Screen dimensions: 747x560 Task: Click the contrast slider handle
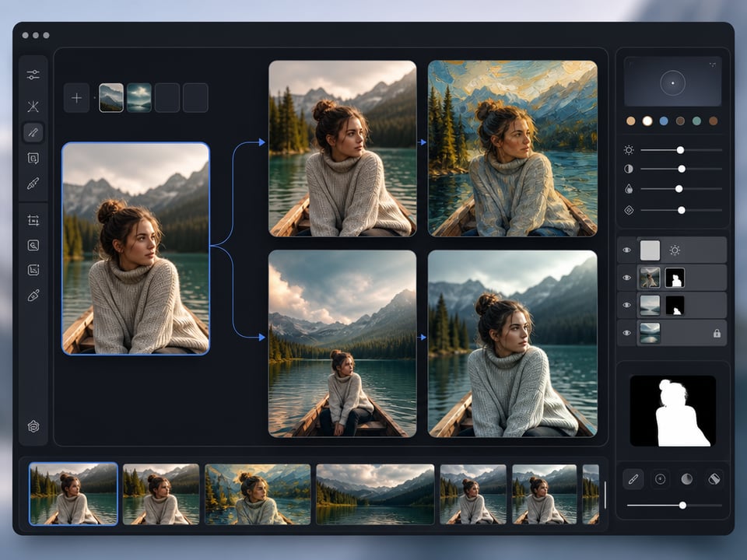coord(682,169)
